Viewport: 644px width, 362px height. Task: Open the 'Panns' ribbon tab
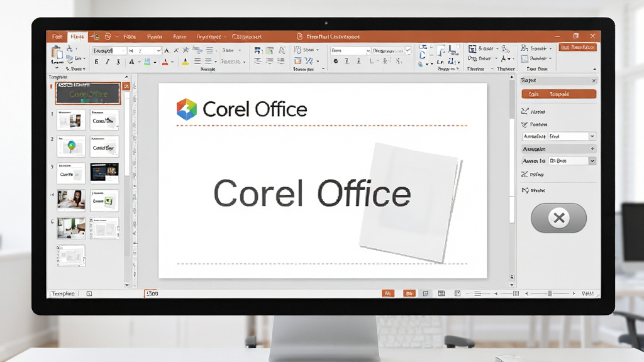[x=155, y=36]
